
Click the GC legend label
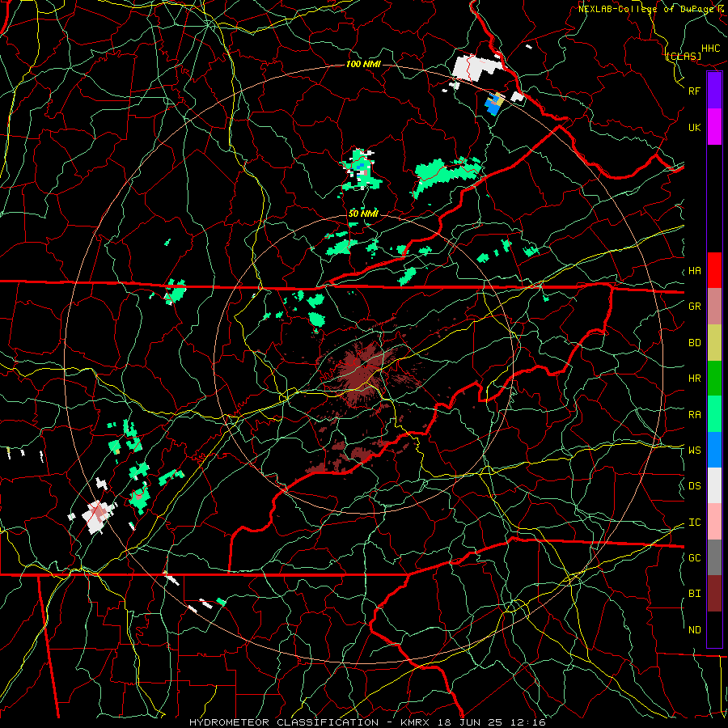pos(695,558)
